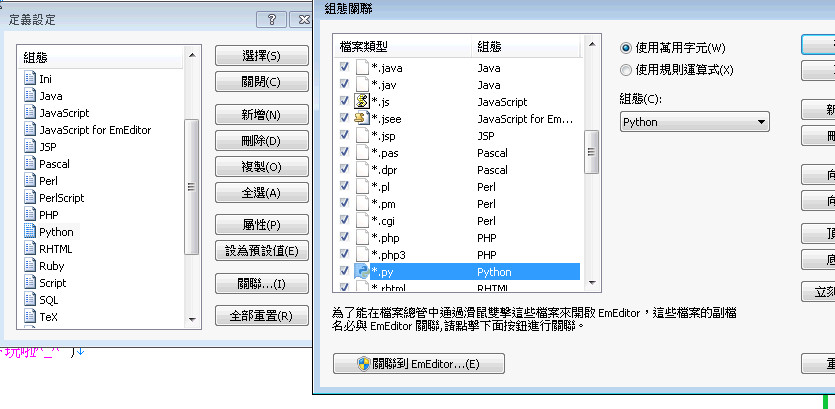
Task: Click the *.jsee file type icon
Action: click(x=362, y=119)
